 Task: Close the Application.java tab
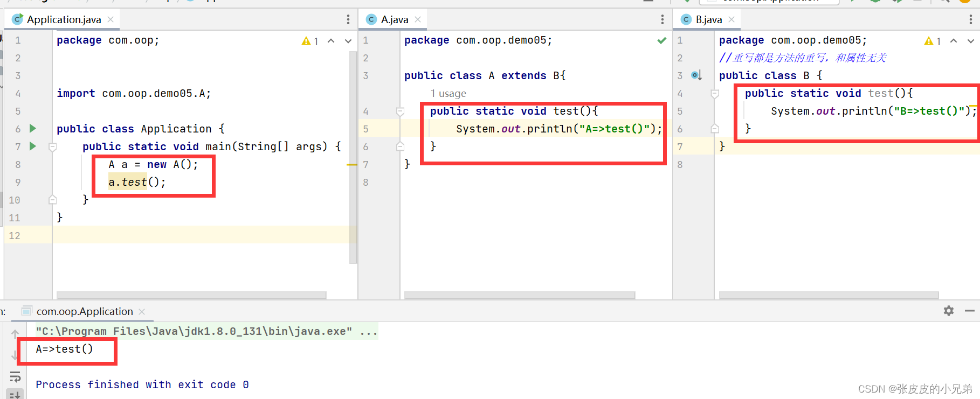(x=111, y=19)
